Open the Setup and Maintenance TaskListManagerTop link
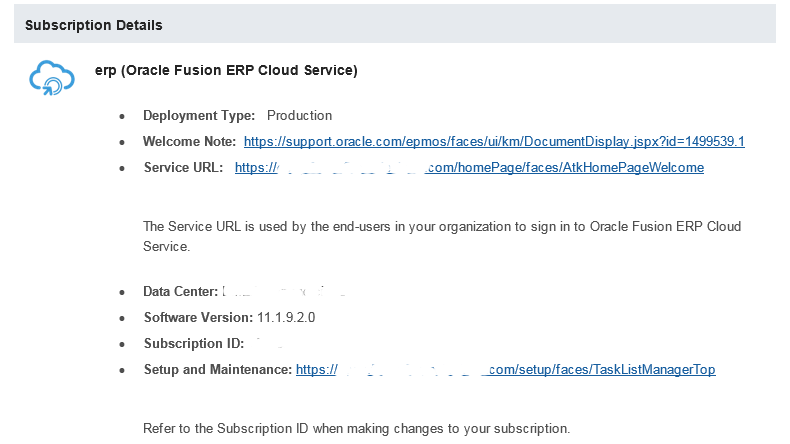790x444 pixels. point(505,369)
